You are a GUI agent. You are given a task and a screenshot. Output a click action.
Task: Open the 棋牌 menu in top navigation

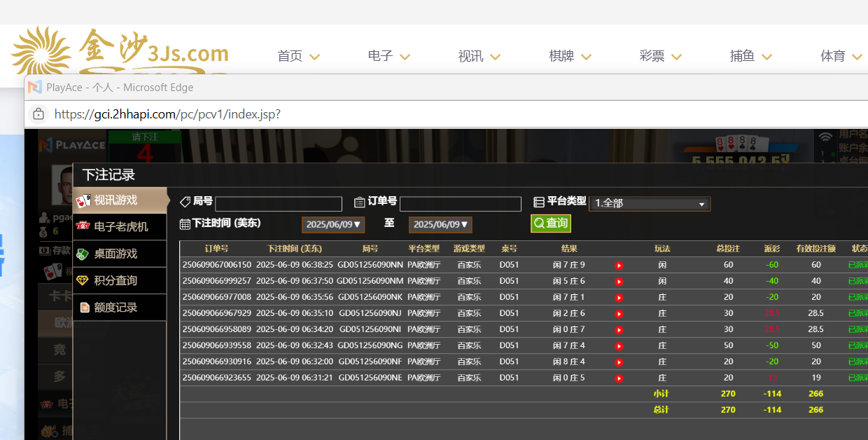tap(570, 56)
